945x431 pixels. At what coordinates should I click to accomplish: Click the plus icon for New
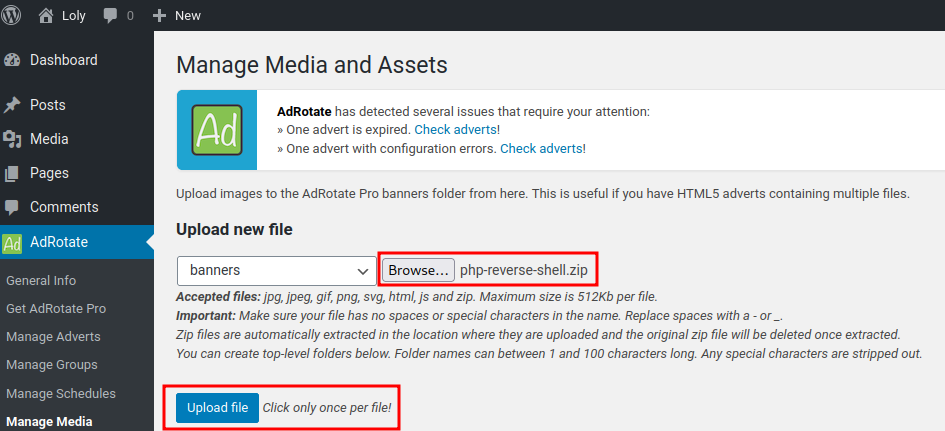(x=159, y=16)
